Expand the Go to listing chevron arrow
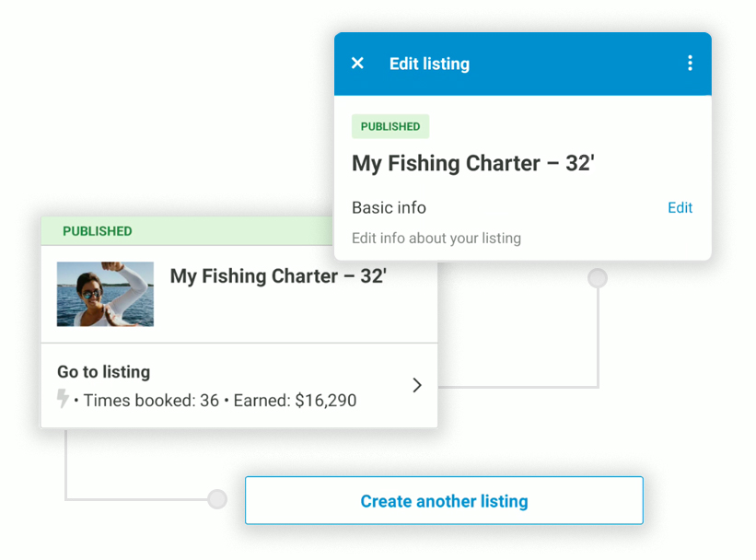 416,385
